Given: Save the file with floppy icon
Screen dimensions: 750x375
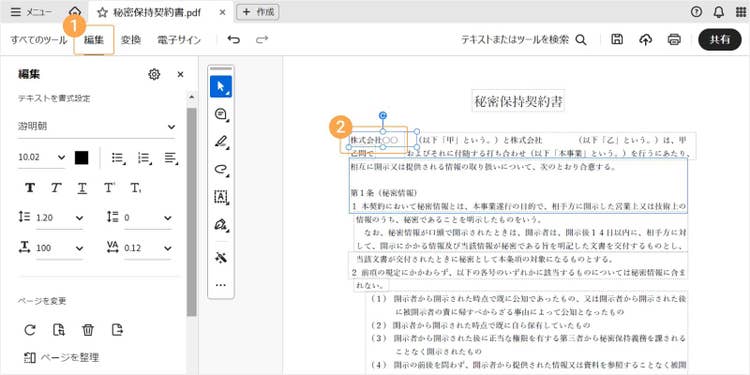Looking at the screenshot, I should [617, 40].
